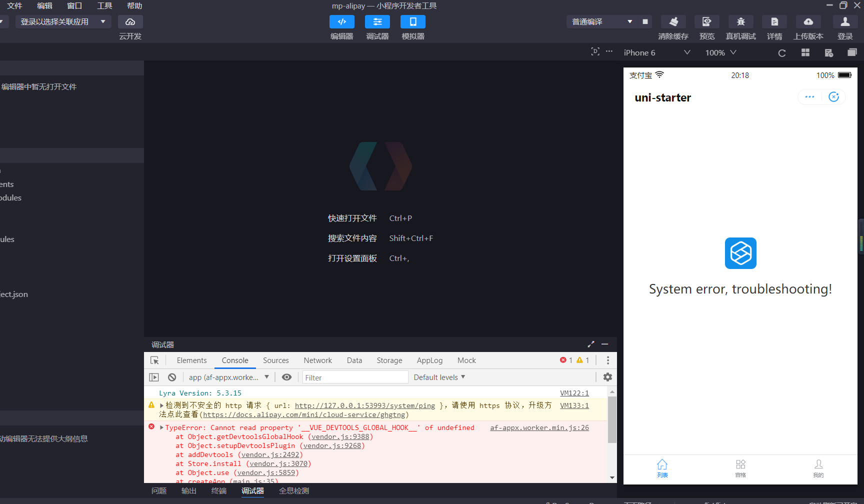
Task: Click the Clear Cache (清除缓存) icon
Action: pos(673,22)
